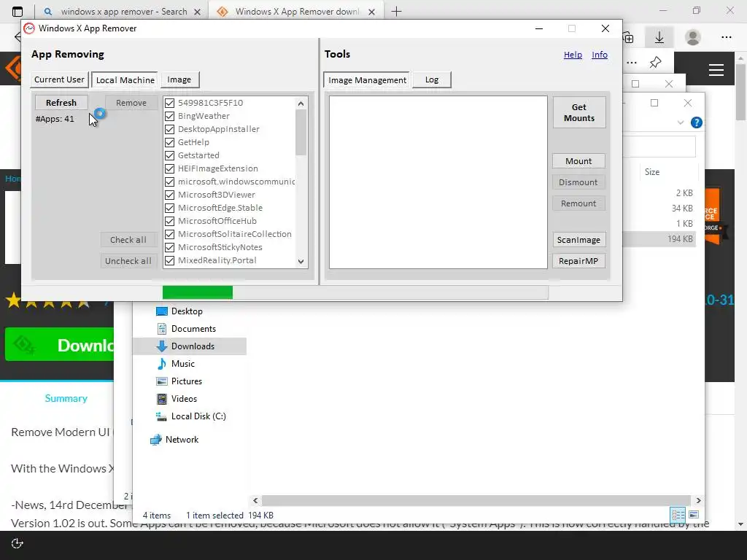Pin the downloads panel using pin icon

(656, 63)
